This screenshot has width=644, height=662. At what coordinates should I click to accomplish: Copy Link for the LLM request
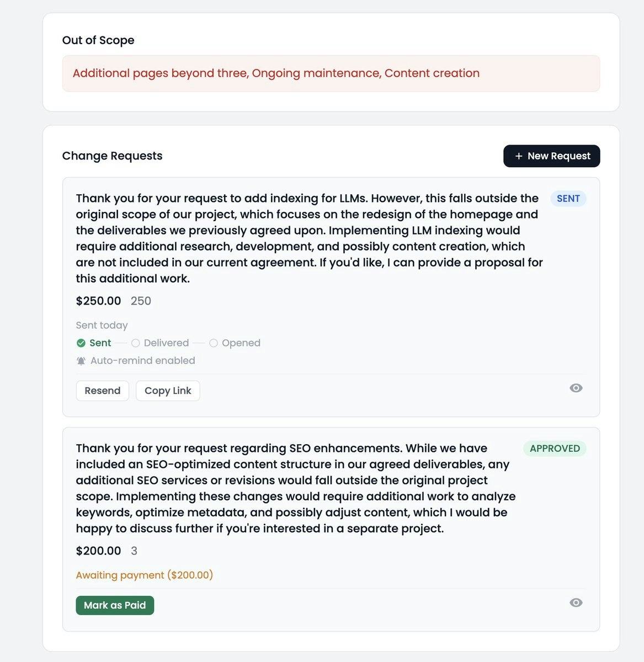point(168,391)
